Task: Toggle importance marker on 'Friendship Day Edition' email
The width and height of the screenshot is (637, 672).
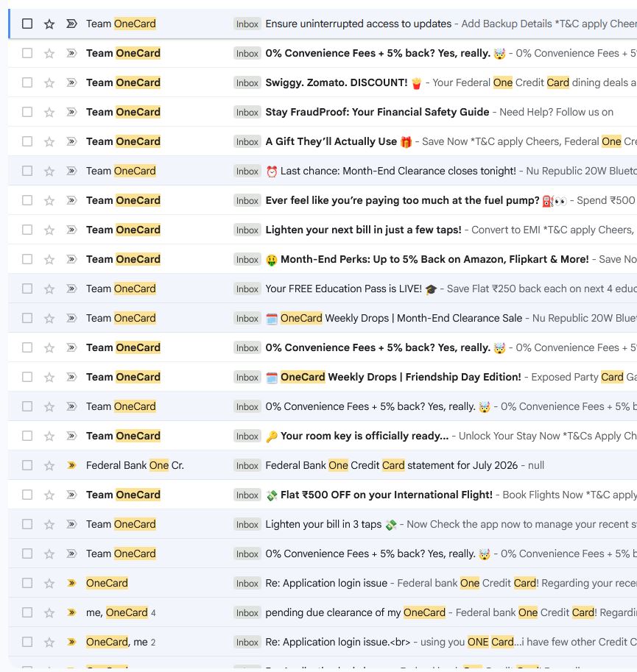Action: 71,377
